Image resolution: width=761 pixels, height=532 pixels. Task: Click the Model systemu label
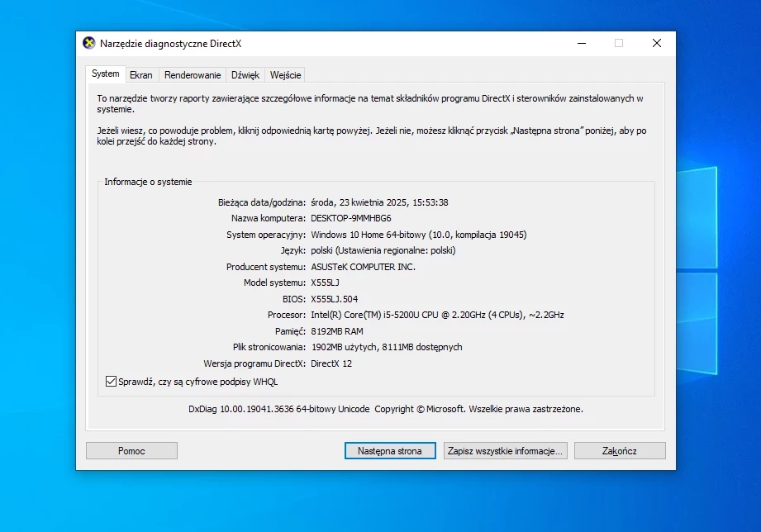click(274, 283)
